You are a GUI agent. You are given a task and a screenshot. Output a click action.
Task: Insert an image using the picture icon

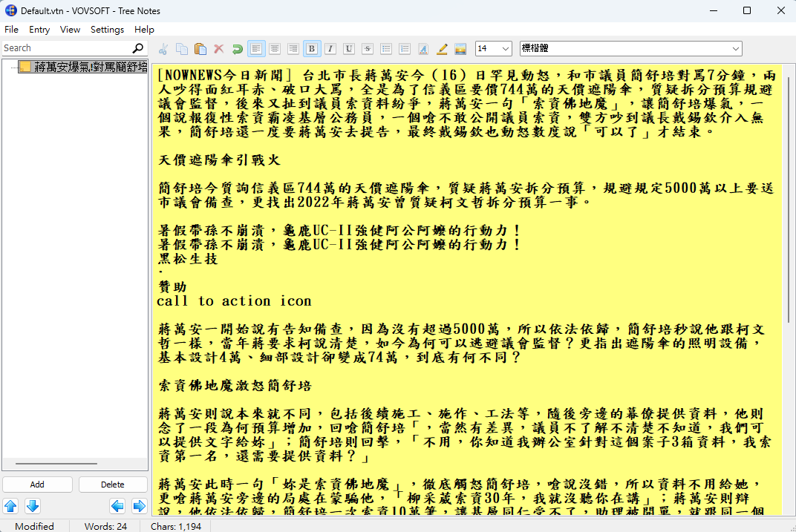[460, 49]
